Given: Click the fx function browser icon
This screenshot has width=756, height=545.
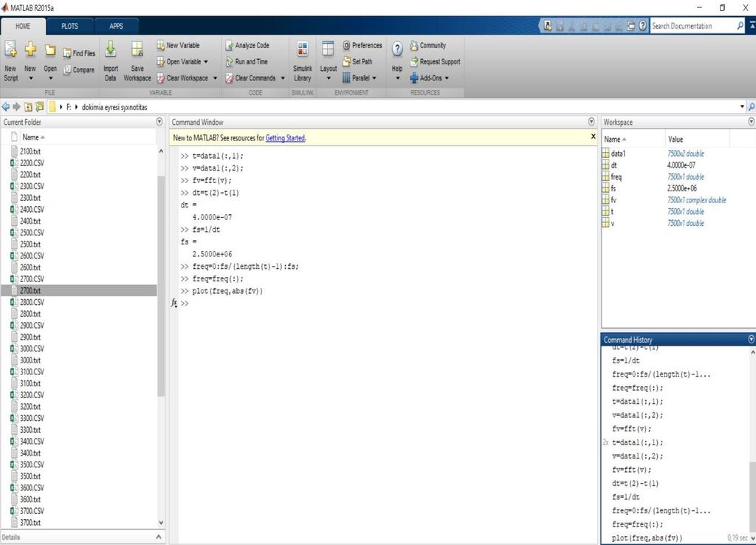Looking at the screenshot, I should [x=174, y=303].
